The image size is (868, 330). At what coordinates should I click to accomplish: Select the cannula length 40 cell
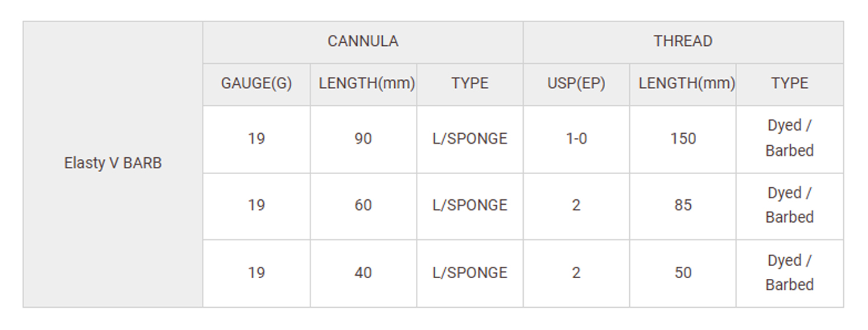[x=363, y=273]
